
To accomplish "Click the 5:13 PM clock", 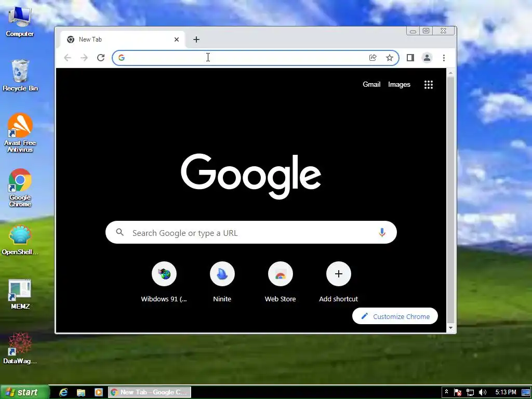I will coord(506,392).
